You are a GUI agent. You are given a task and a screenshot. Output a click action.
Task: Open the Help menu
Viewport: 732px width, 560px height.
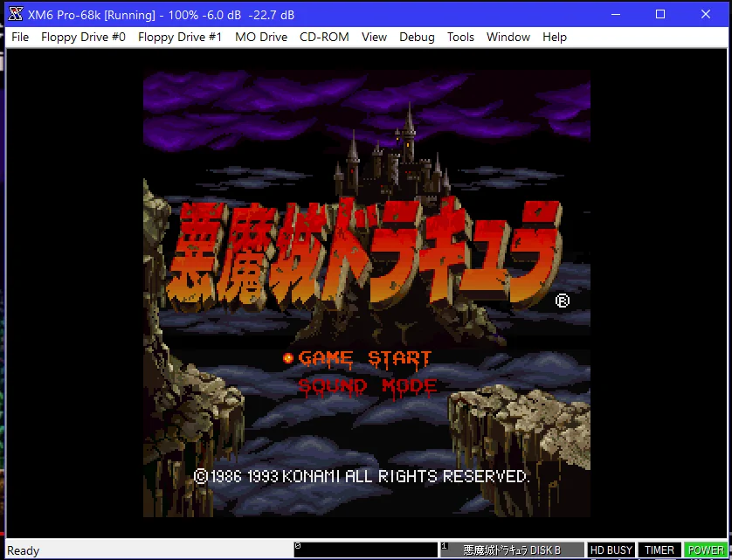coord(554,37)
